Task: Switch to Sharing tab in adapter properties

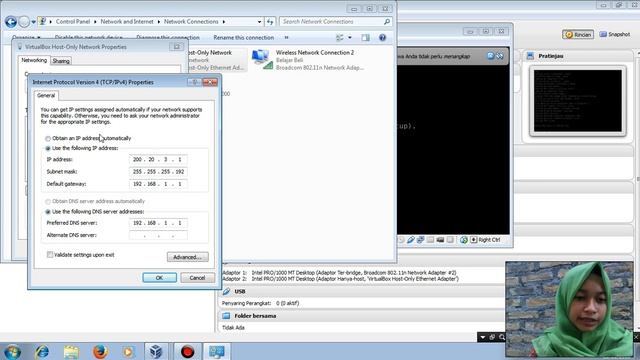Action: tap(61, 61)
